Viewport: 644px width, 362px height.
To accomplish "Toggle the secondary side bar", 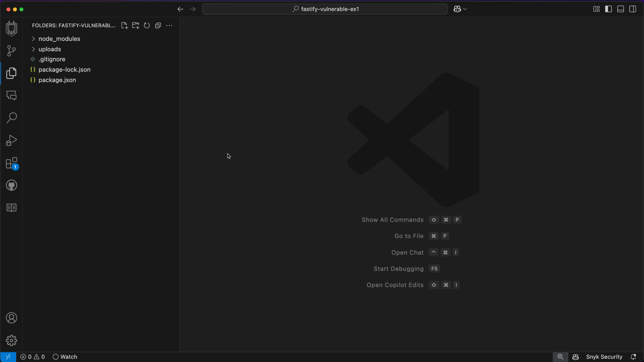I will pyautogui.click(x=633, y=9).
